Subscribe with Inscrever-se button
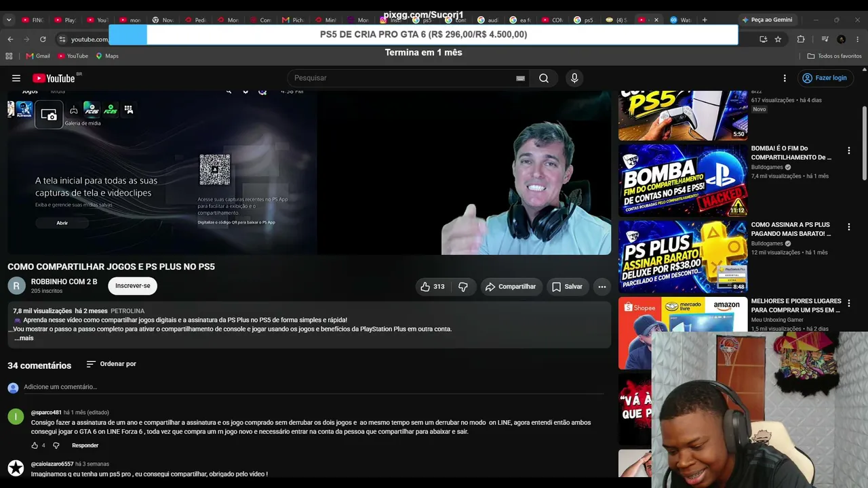 click(133, 286)
